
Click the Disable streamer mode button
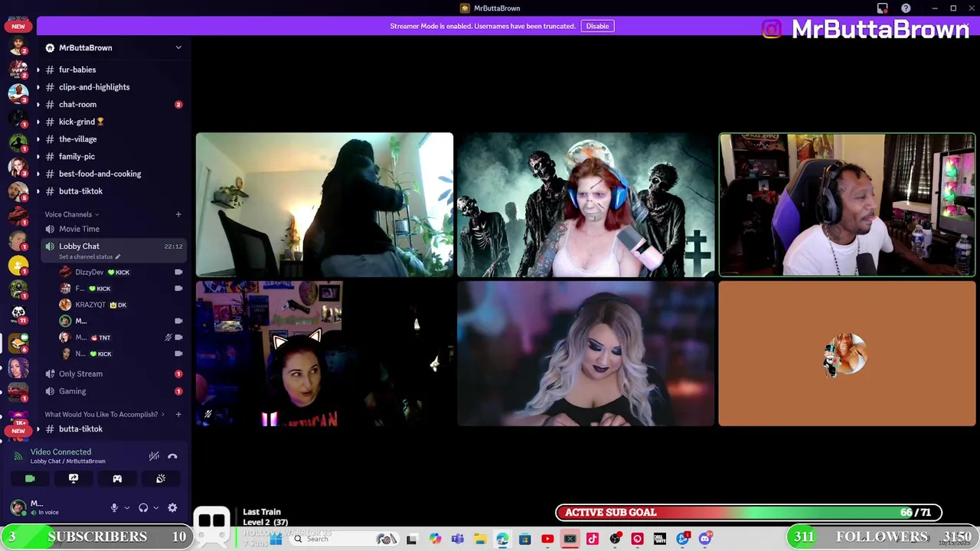pyautogui.click(x=597, y=26)
